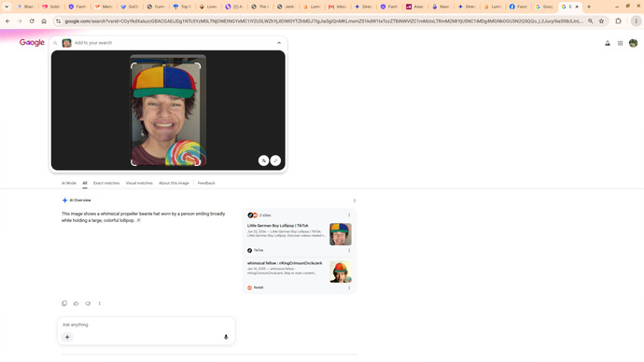Click the TikTok result thumbnail
This screenshot has height=362, width=644.
[340, 234]
